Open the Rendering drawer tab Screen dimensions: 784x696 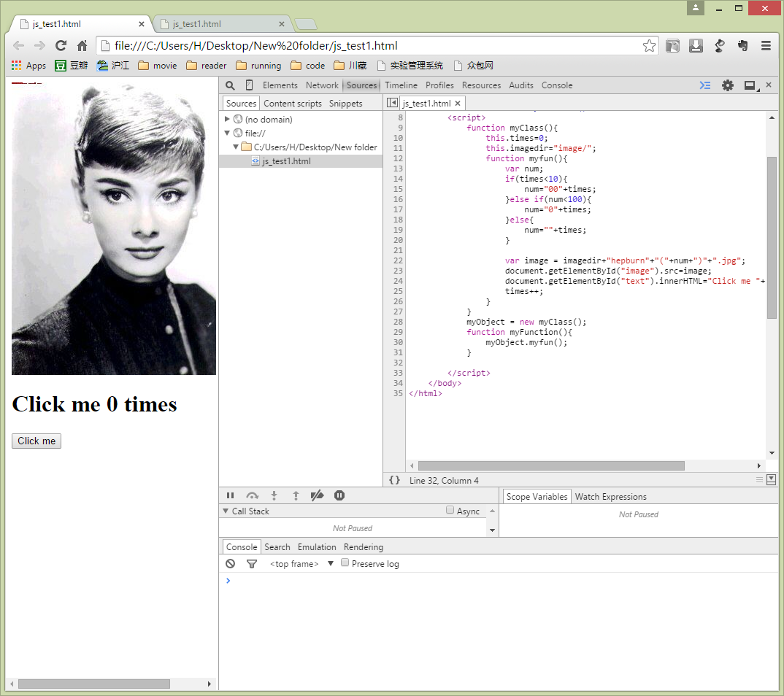[364, 547]
